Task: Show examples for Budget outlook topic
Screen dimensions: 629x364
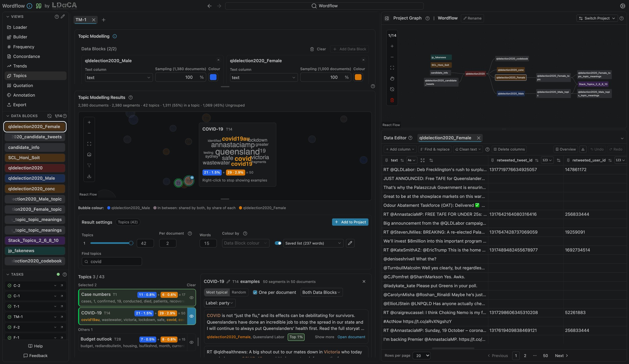Action: pyautogui.click(x=192, y=342)
